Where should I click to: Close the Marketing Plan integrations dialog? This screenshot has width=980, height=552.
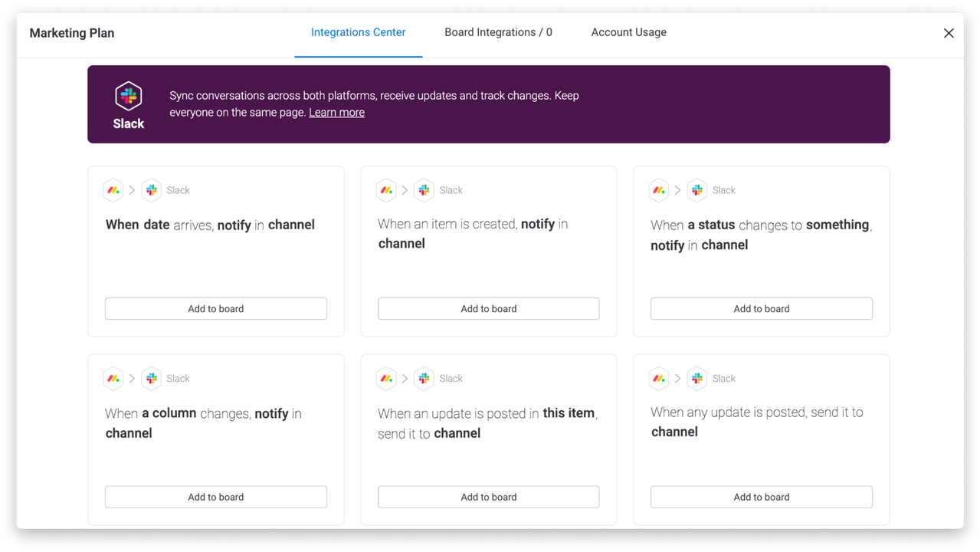[x=949, y=34]
